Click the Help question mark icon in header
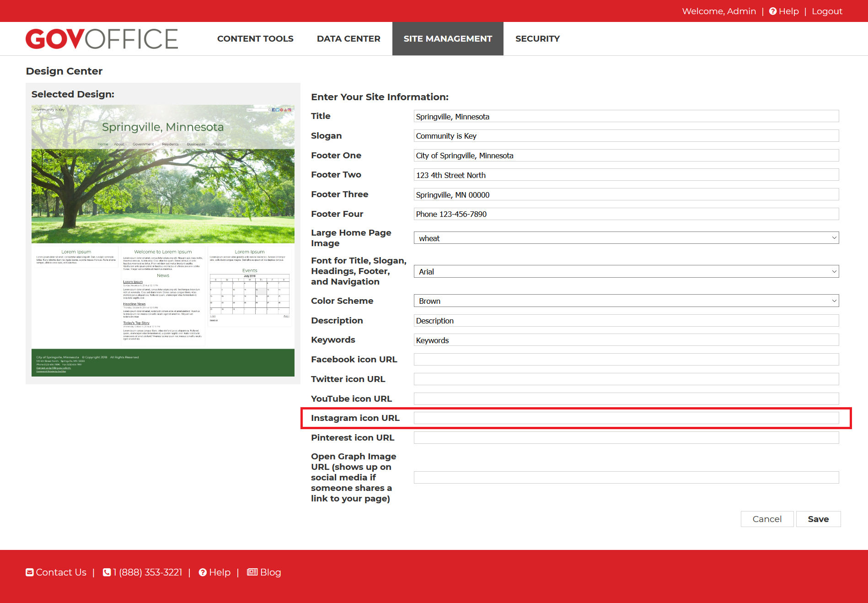The width and height of the screenshot is (868, 603). (x=773, y=11)
